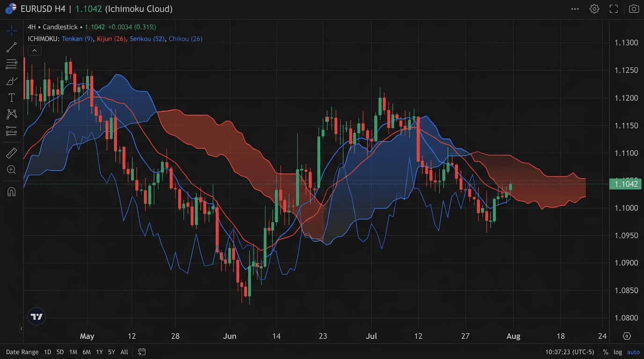Disable auto scale on the price axis
This screenshot has width=644, height=359.
click(x=633, y=352)
